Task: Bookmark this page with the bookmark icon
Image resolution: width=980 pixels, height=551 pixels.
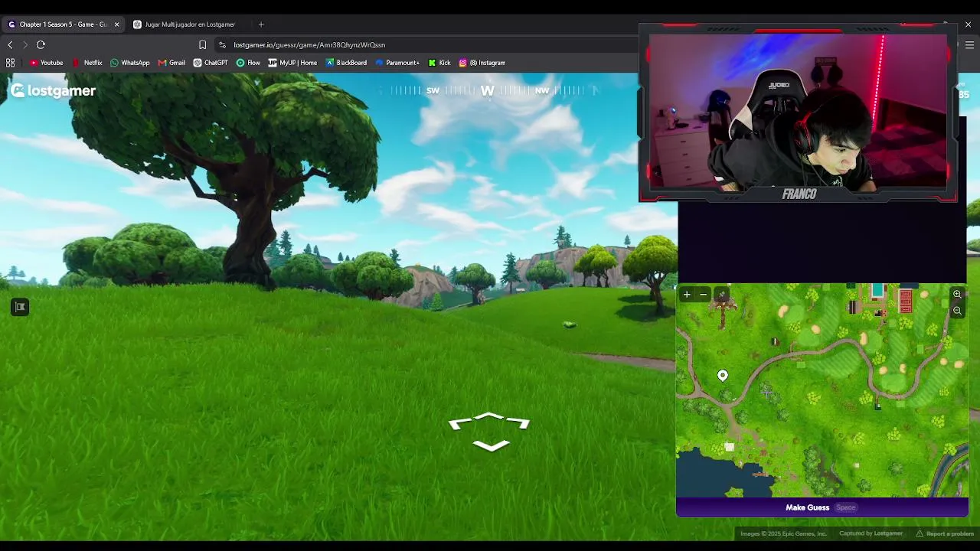Action: click(202, 45)
